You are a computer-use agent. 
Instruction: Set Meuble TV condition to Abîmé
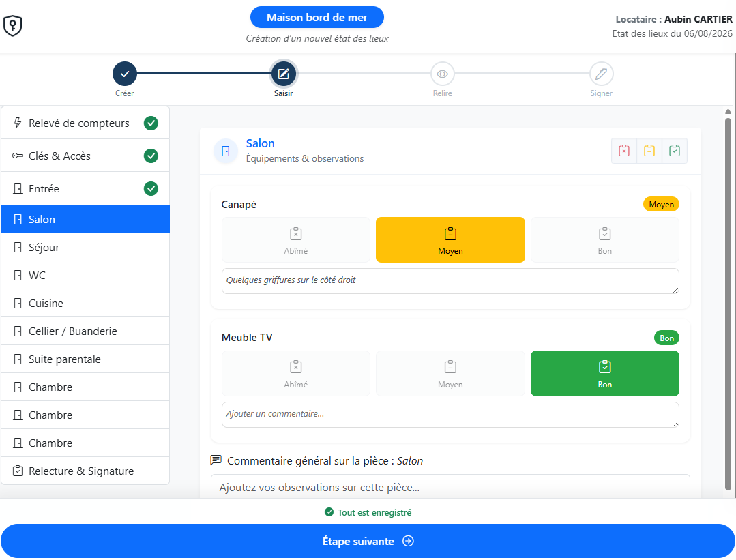(296, 374)
